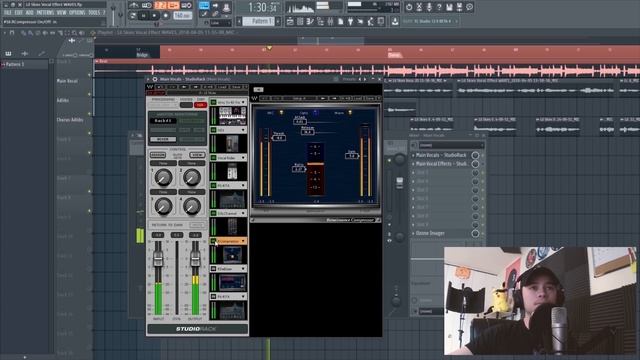Select the Main Vocal playlist track
640x360 pixels.
point(67,81)
